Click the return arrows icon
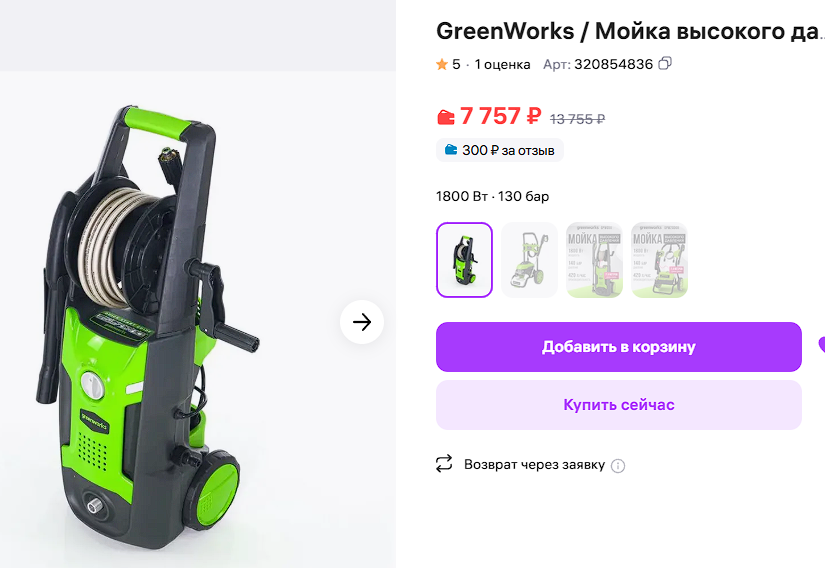Screen dimensions: 825x568 (x=444, y=463)
